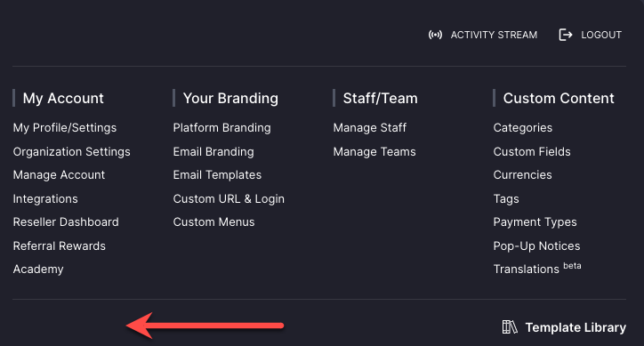The width and height of the screenshot is (644, 346).
Task: Select Manage Account
Action: 59,175
